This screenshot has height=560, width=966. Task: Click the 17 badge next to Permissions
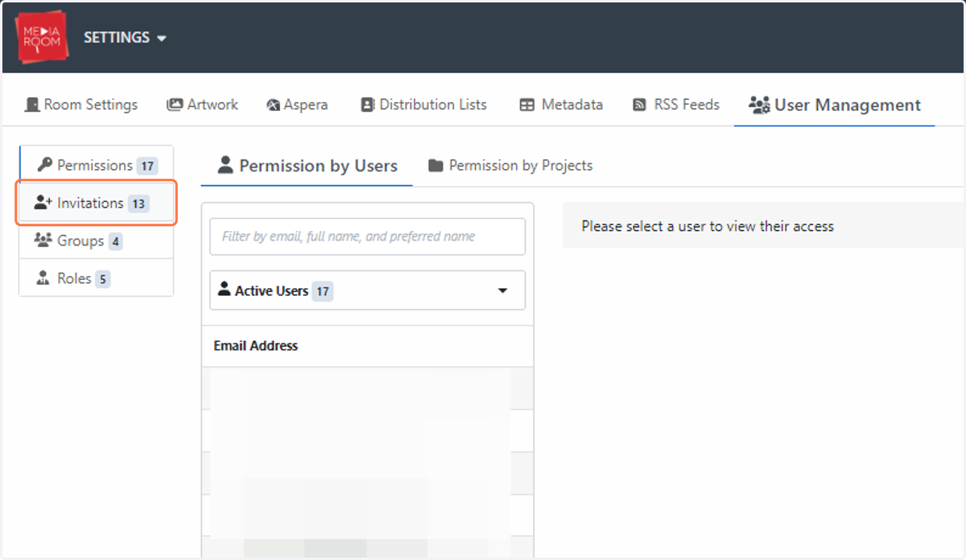147,167
